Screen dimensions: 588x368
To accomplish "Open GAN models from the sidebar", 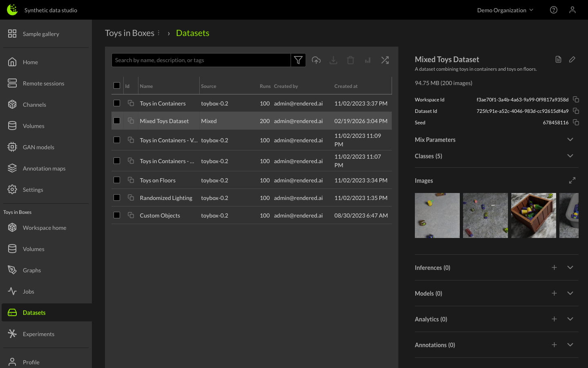I will click(x=38, y=147).
